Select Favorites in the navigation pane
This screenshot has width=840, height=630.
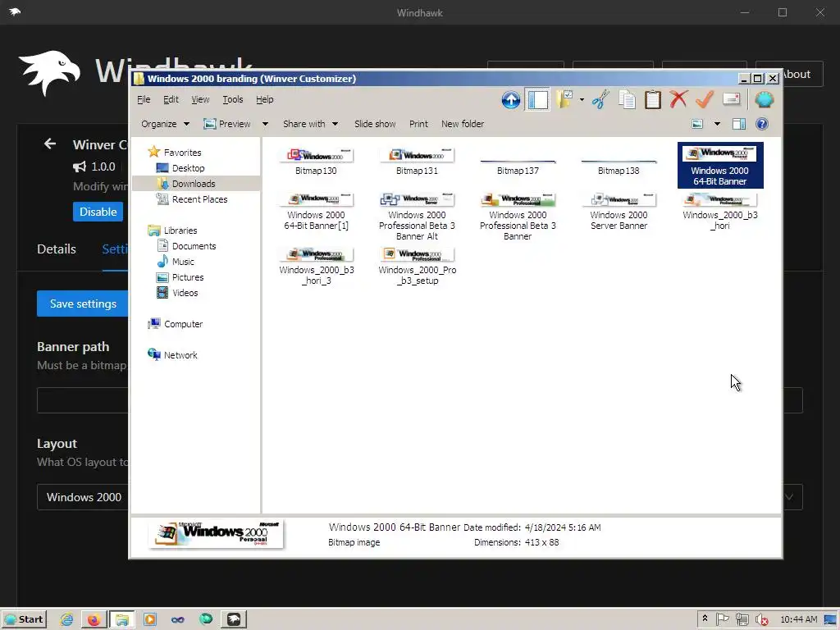click(x=176, y=152)
